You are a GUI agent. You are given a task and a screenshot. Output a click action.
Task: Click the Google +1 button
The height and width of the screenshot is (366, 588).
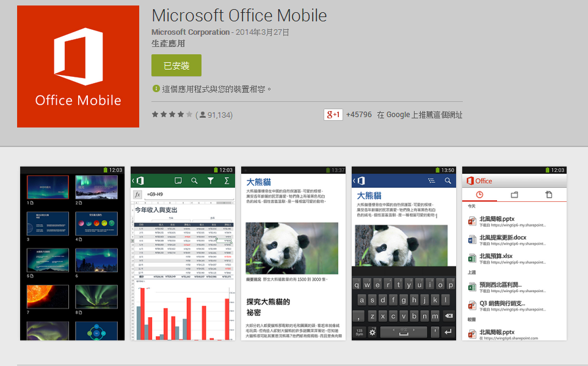(x=333, y=115)
